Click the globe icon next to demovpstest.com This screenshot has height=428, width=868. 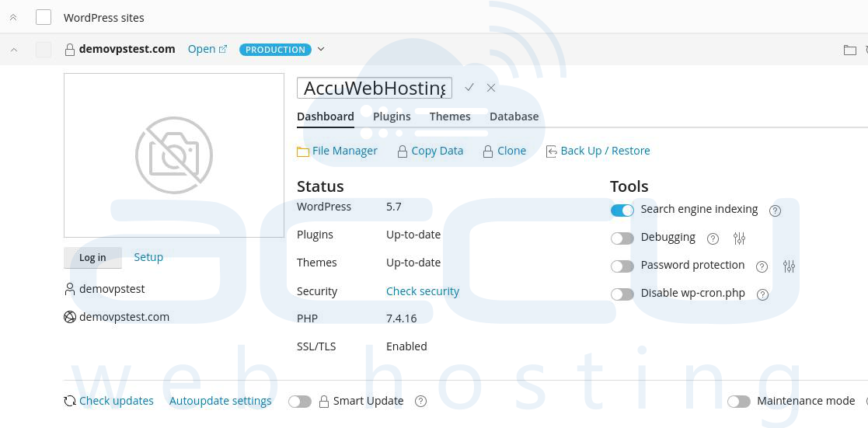click(x=70, y=317)
